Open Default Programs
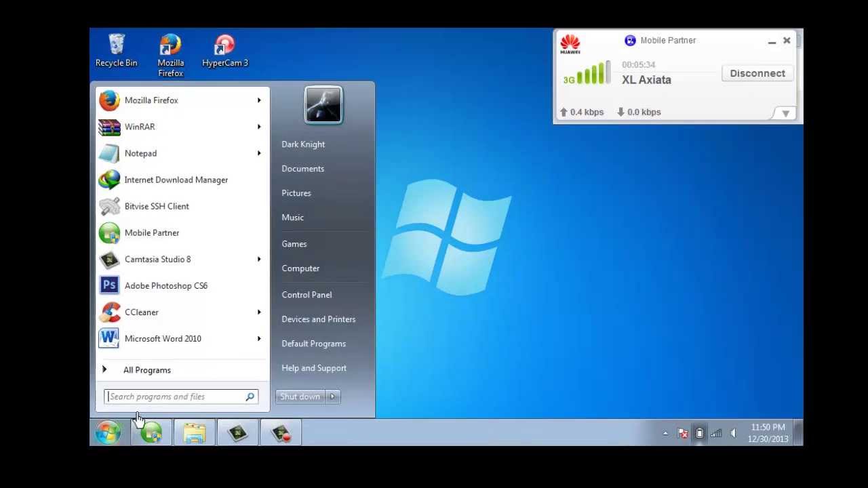868x488 pixels. click(x=313, y=344)
